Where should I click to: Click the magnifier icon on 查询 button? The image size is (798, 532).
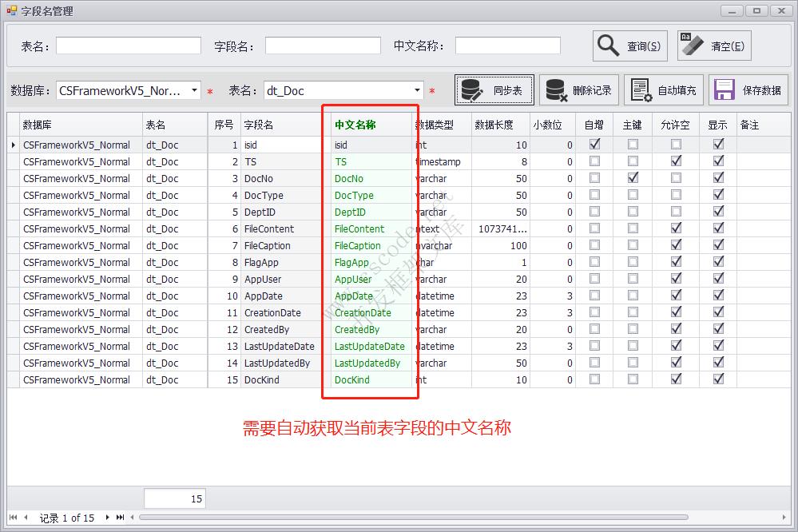[x=607, y=45]
